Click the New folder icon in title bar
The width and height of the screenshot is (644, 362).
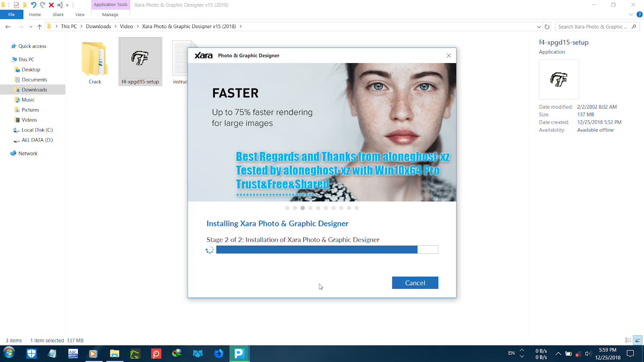click(25, 5)
